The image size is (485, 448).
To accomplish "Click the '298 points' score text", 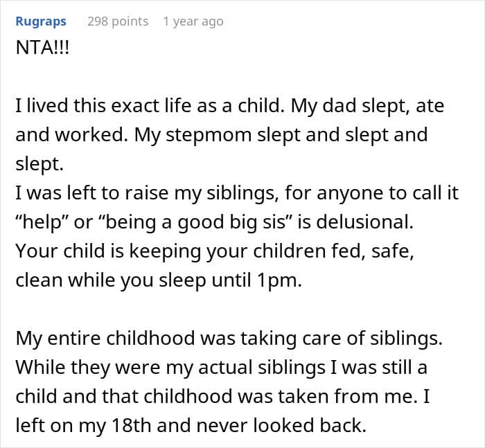I will [118, 21].
